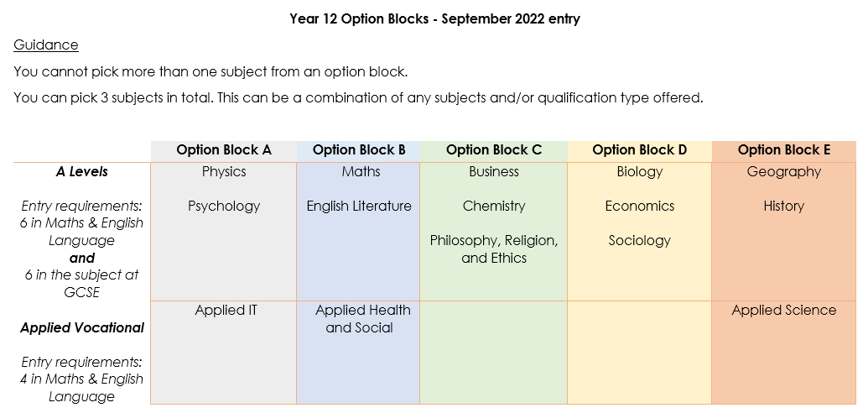Click Applied Science vocational subject

(783, 311)
